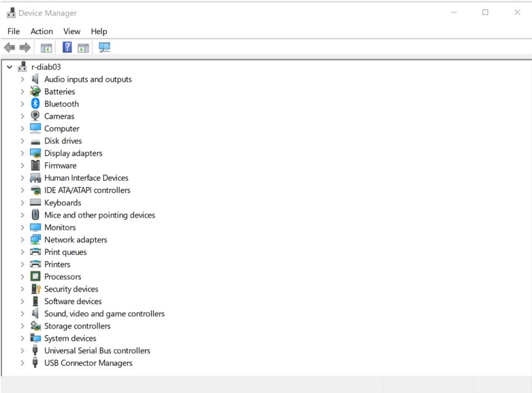
Task: Click the System devices folder icon
Action: (x=35, y=338)
